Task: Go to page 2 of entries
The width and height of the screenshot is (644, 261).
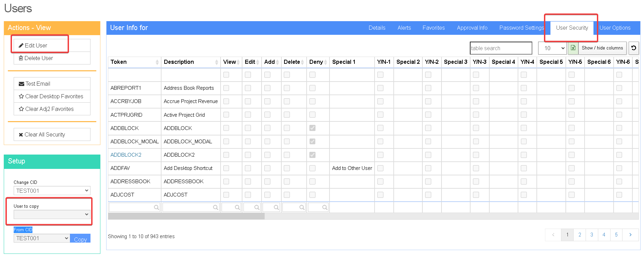Action: [x=580, y=235]
